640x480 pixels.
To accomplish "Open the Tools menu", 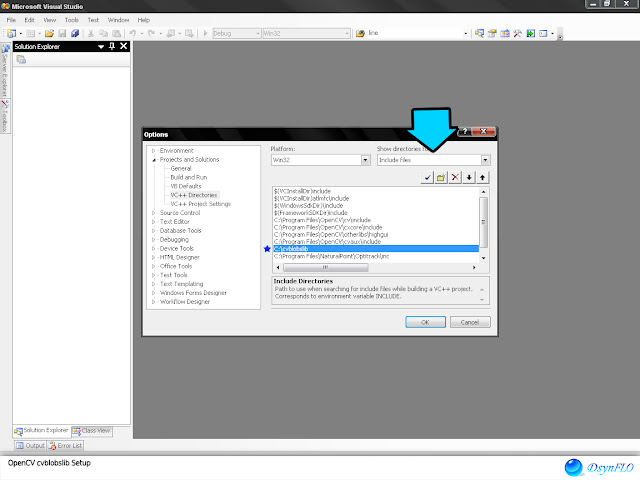I will pyautogui.click(x=71, y=20).
